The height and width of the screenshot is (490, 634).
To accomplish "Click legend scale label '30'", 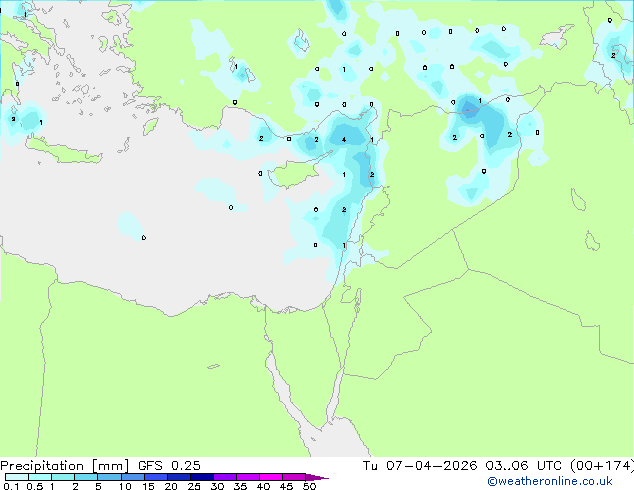I will [217, 486].
